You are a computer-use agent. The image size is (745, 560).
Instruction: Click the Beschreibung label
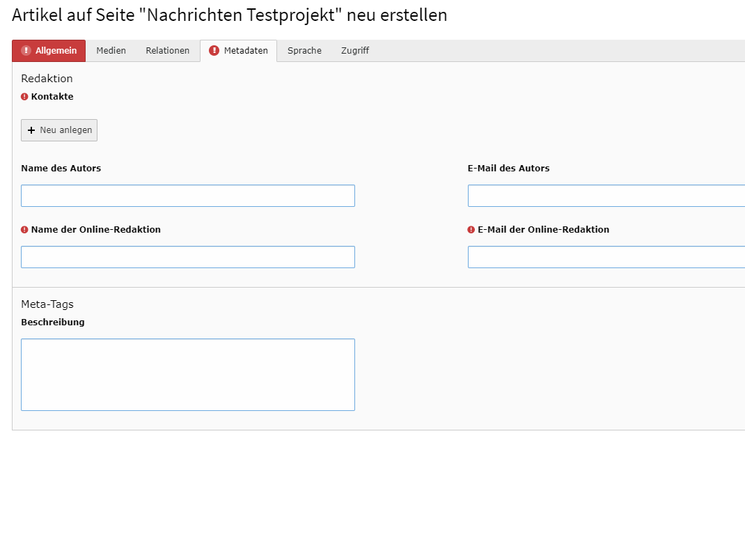[x=53, y=322]
